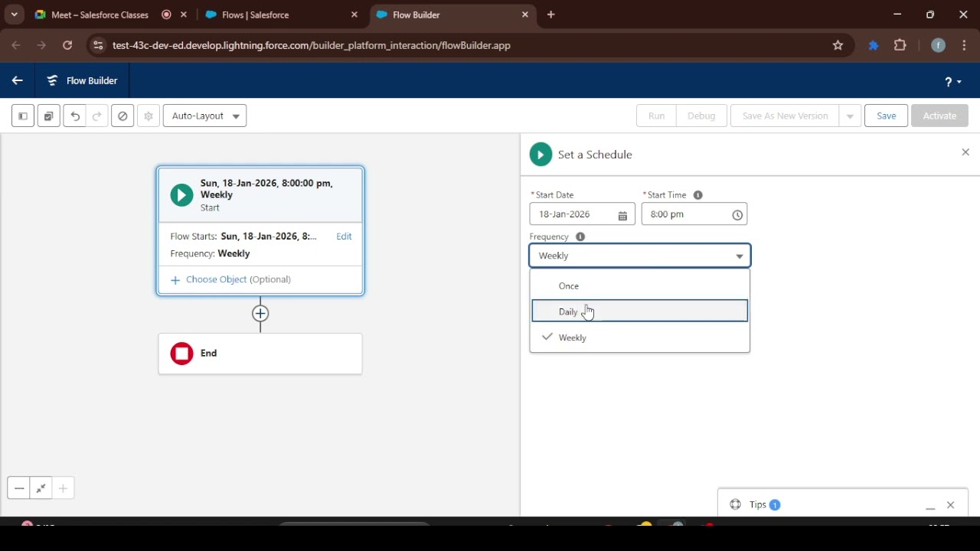Select Daily from the Frequency list
Viewport: 980px width, 551px height.
pos(640,311)
